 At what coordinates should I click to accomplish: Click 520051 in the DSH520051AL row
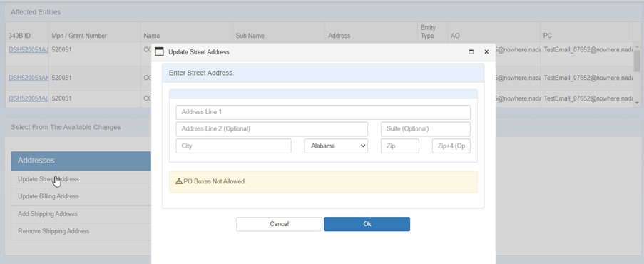pyautogui.click(x=62, y=98)
